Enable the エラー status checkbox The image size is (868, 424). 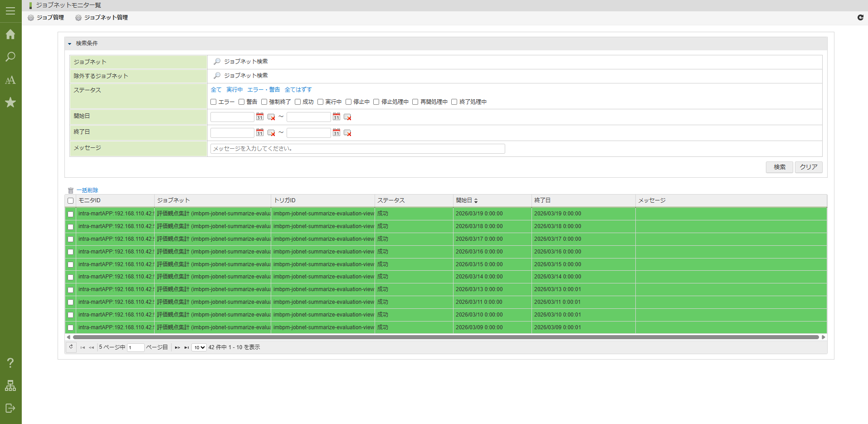point(214,102)
